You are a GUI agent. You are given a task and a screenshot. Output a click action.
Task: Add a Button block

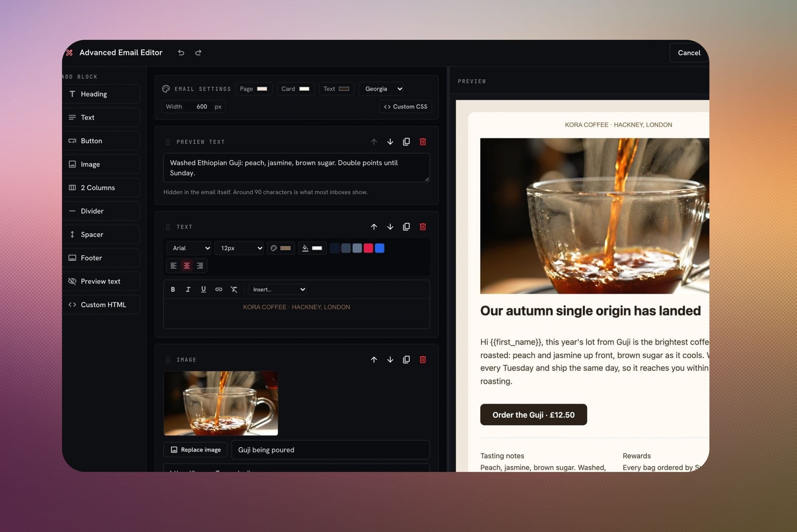point(101,141)
